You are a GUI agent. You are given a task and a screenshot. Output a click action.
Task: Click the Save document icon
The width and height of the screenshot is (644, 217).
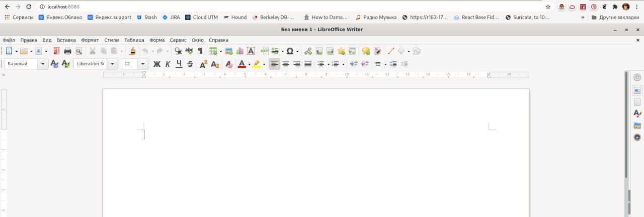click(x=38, y=51)
